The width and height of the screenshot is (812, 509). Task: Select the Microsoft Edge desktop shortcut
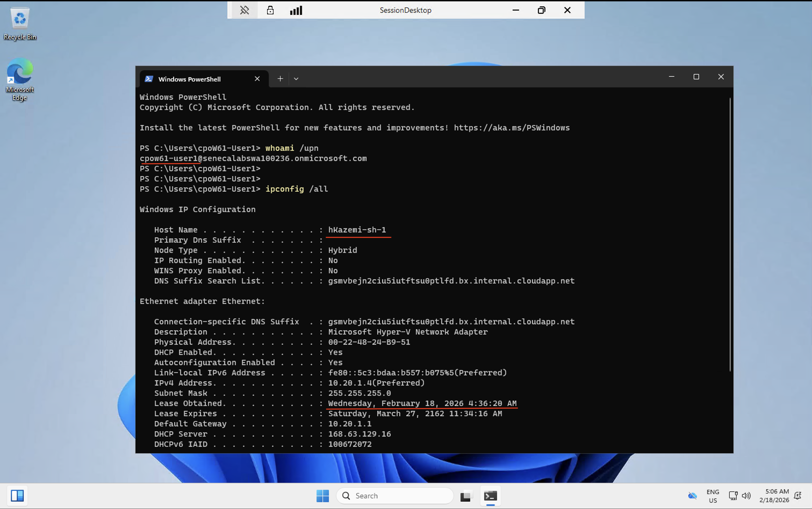(20, 80)
